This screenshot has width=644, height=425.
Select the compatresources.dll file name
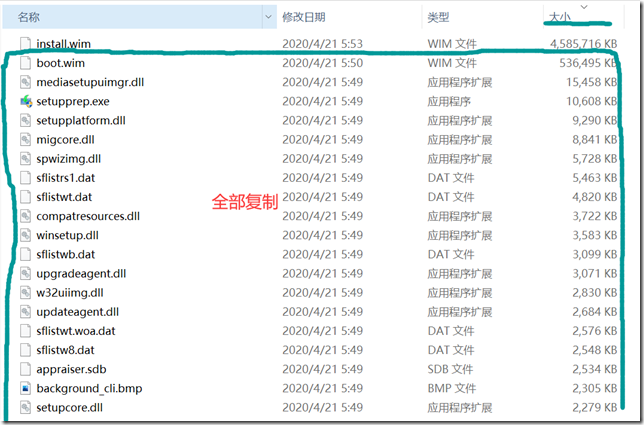pyautogui.click(x=88, y=216)
